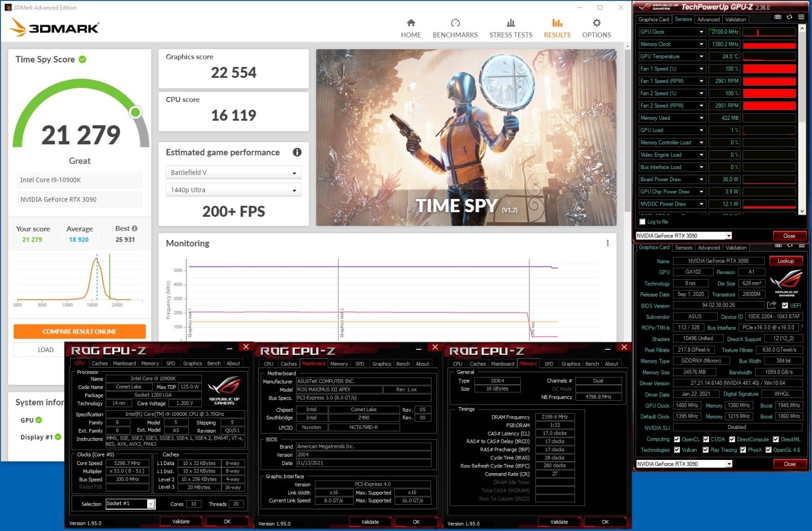Click the camera icon in lower GPU-Z window
This screenshot has height=531, width=812.
(779, 246)
